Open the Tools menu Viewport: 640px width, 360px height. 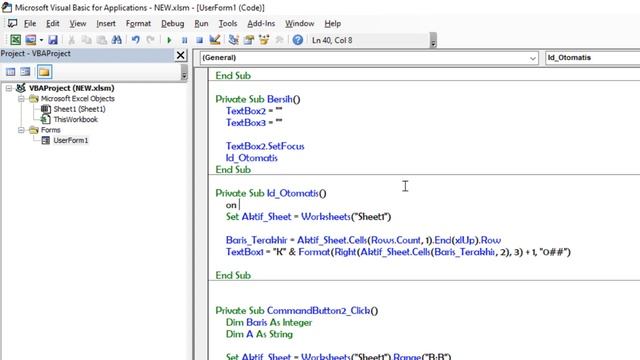pos(228,24)
